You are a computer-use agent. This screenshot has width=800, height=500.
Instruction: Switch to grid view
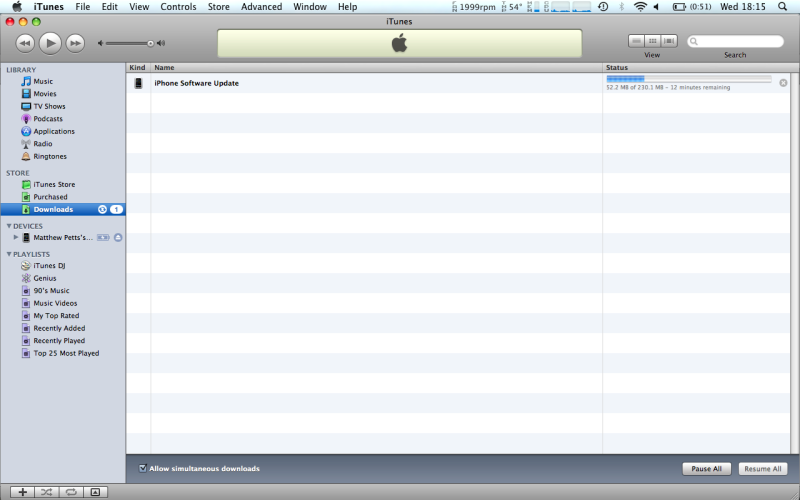point(652,41)
